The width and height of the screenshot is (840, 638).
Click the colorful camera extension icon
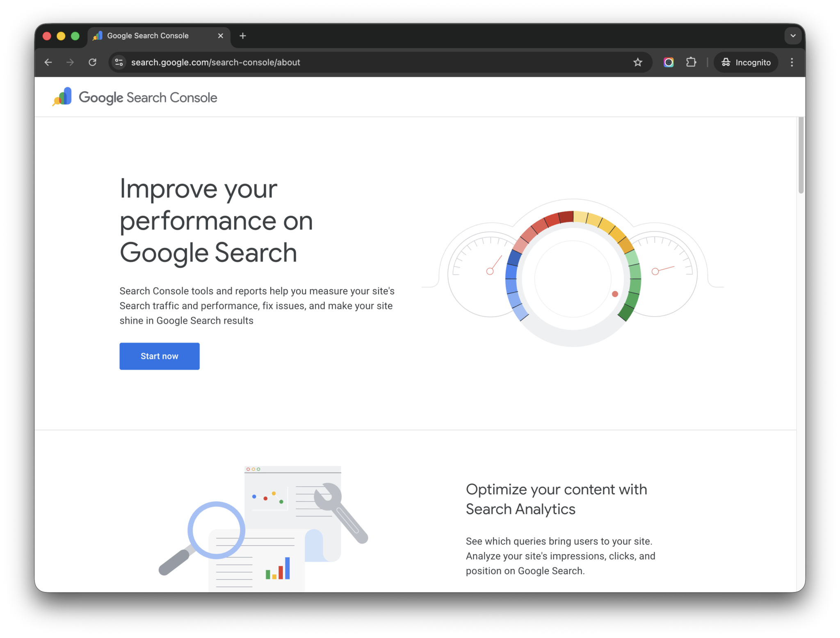(x=668, y=62)
